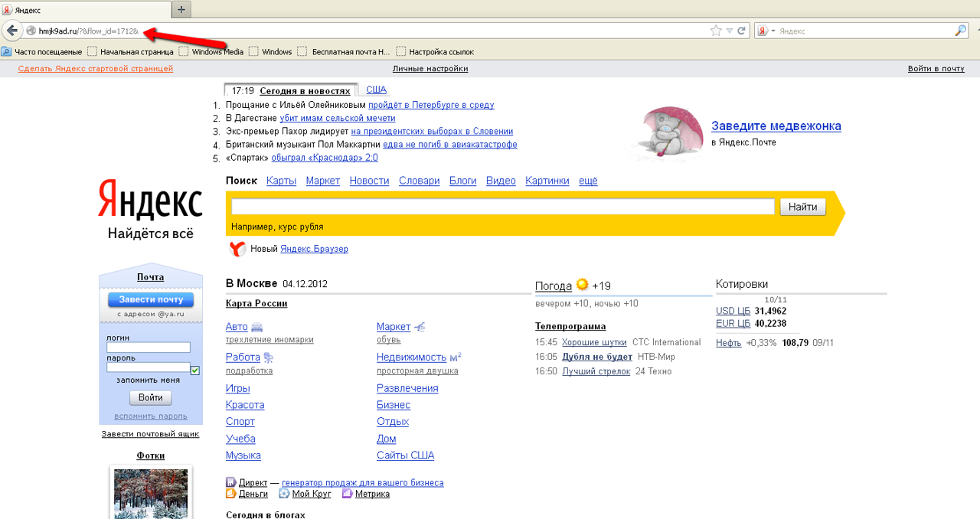Image resolution: width=980 pixels, height=519 pixels.
Task: Switch search to Видео
Action: pos(501,181)
